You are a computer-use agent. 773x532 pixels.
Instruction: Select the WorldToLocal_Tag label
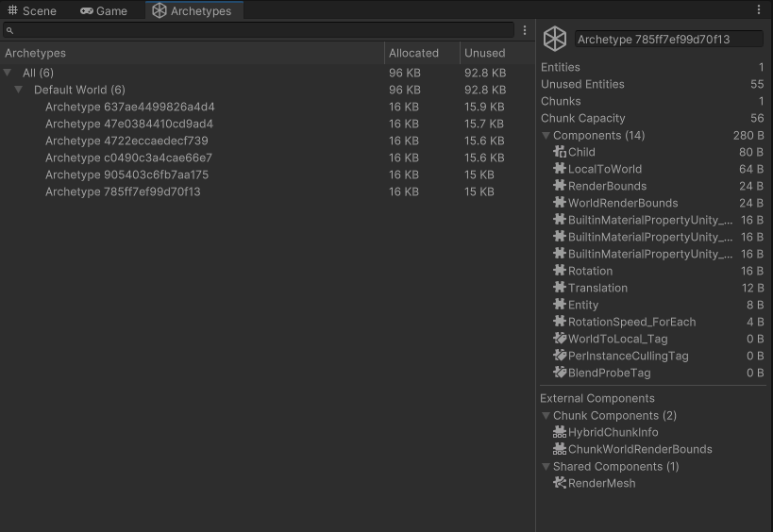point(618,339)
